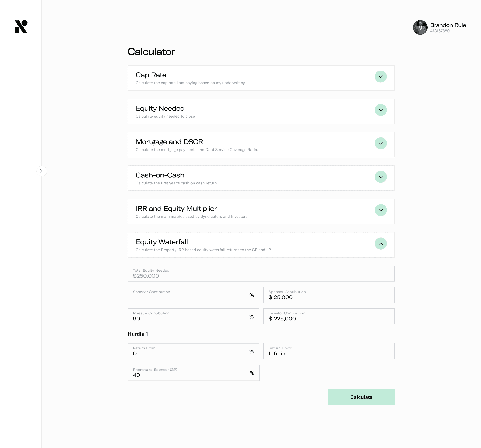Click the Return From field

coord(189,351)
